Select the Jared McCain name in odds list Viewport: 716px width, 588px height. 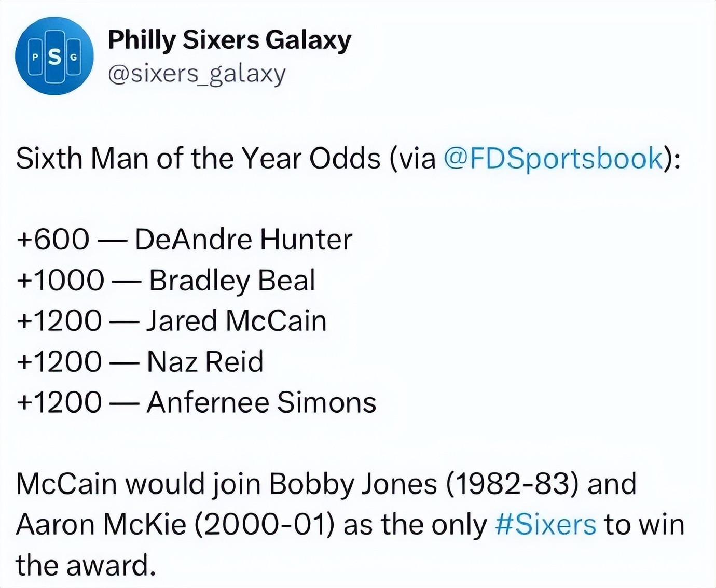236,321
